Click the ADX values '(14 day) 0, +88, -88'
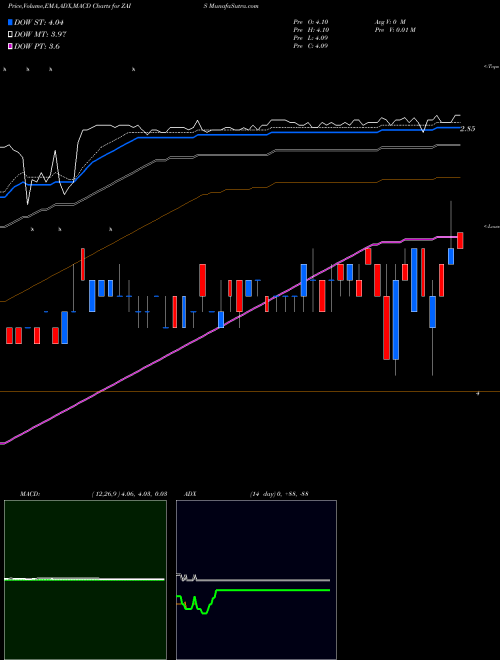 pyautogui.click(x=279, y=494)
